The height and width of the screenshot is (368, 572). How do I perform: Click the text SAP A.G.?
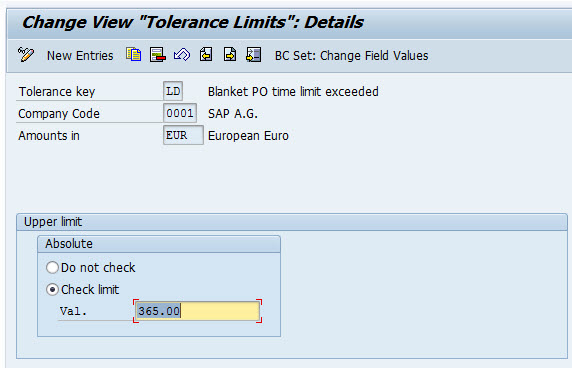tap(233, 114)
